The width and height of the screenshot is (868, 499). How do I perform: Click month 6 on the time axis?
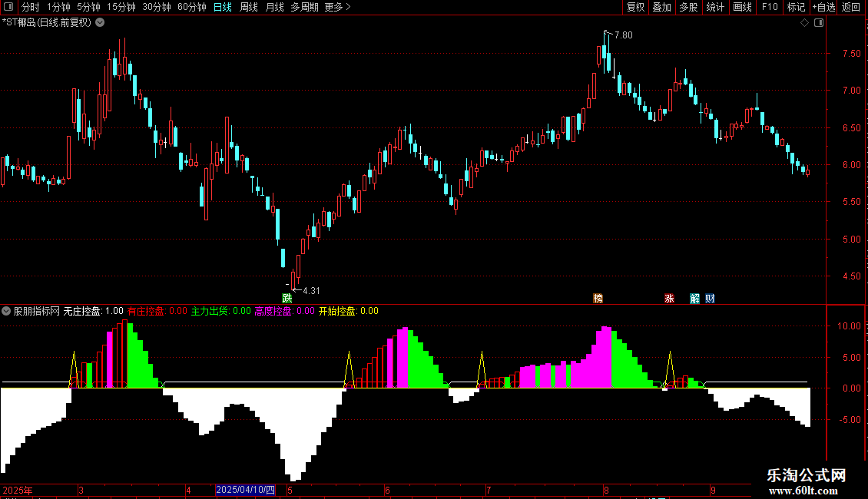387,490
